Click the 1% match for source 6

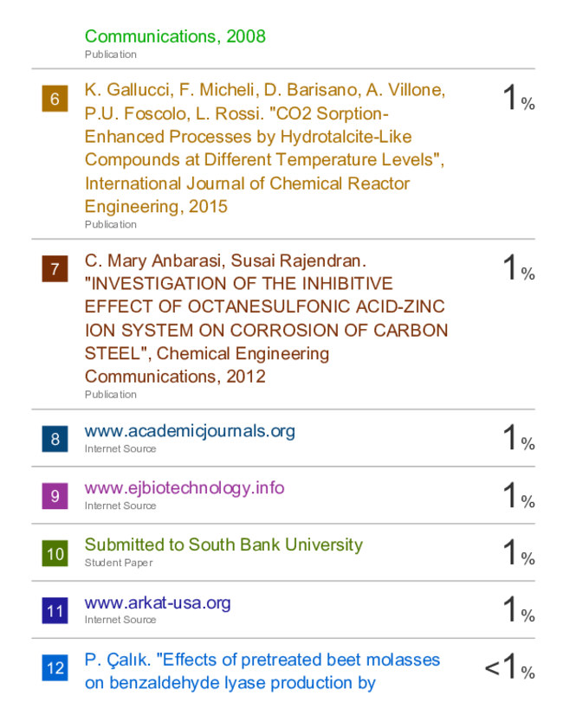[519, 98]
